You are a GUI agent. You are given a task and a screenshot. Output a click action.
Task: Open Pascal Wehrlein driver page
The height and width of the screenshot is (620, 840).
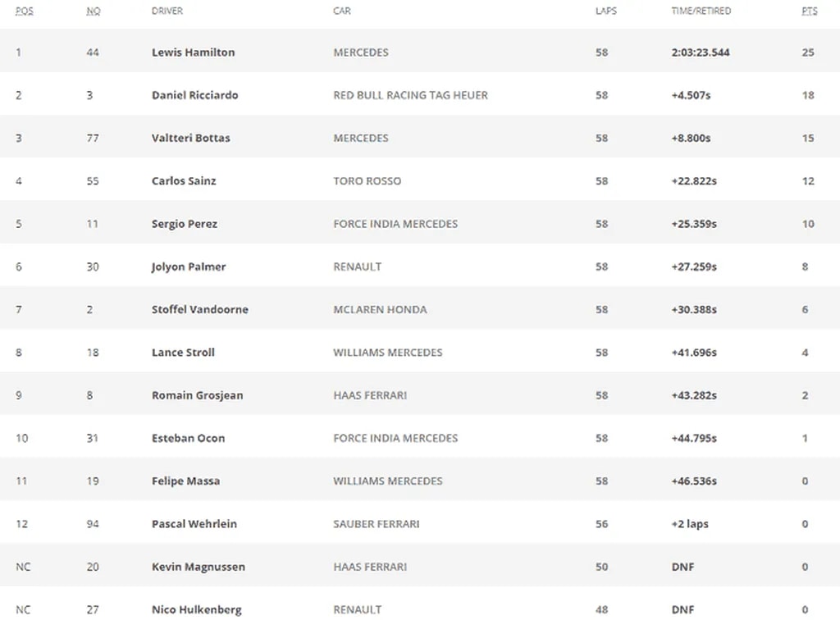(x=194, y=524)
